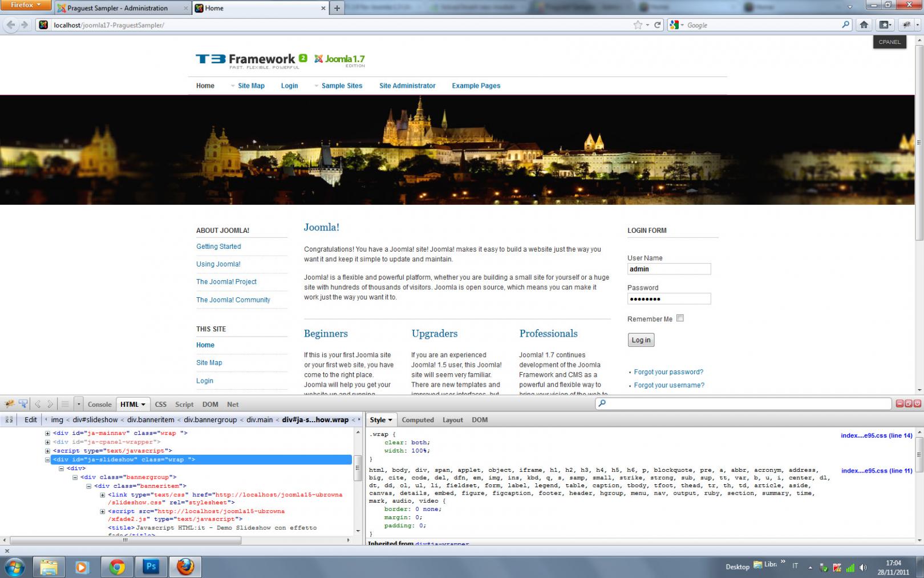
Task: Click the Firefox Home toolbar icon
Action: click(864, 25)
